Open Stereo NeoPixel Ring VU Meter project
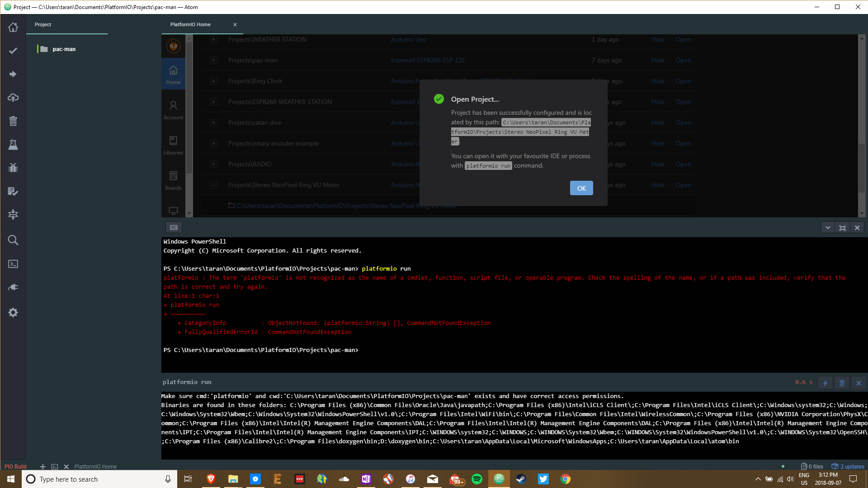 point(683,185)
